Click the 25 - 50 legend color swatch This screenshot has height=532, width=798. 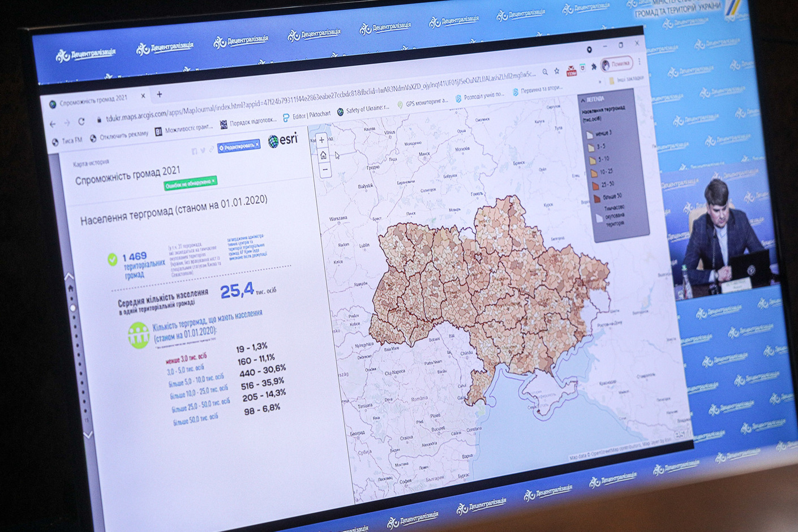tap(595, 185)
